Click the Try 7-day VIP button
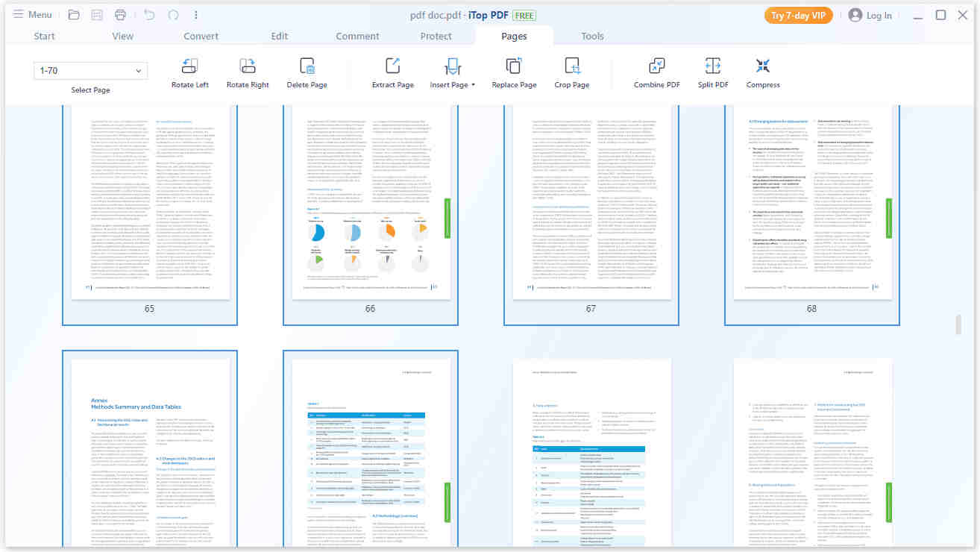 point(798,15)
